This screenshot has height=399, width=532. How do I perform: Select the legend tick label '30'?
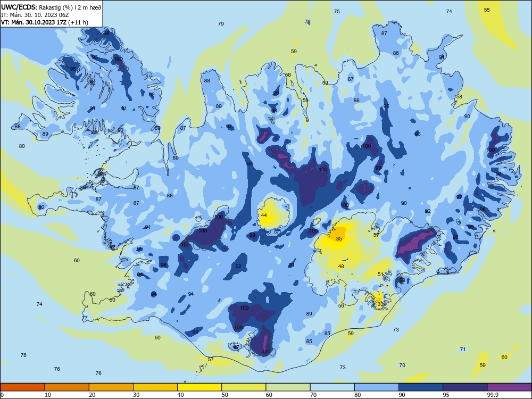[136, 395]
